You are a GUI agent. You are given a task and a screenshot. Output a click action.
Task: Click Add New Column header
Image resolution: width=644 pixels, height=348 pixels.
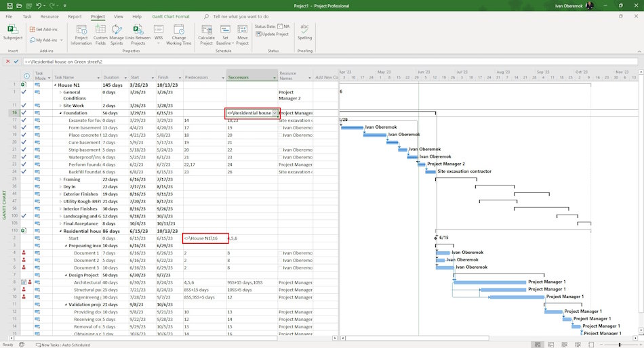coord(326,77)
